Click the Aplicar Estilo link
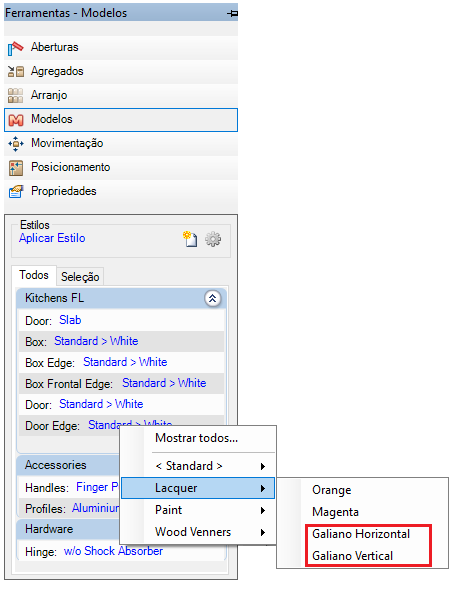457x591 pixels. [x=52, y=238]
